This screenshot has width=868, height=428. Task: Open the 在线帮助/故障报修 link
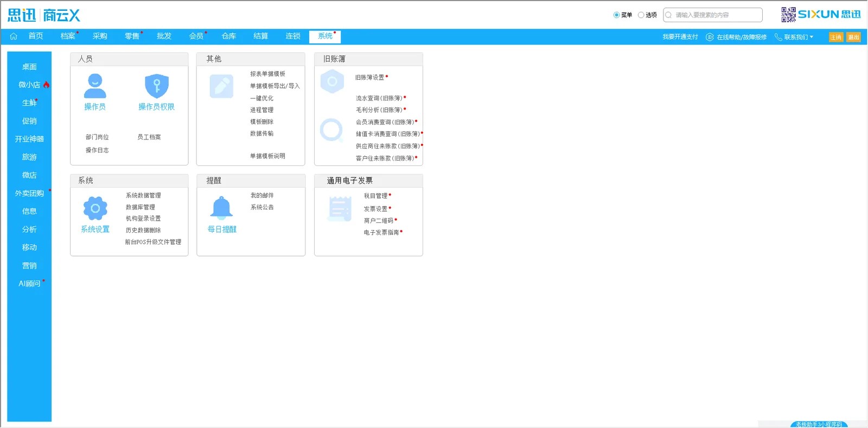click(x=742, y=37)
